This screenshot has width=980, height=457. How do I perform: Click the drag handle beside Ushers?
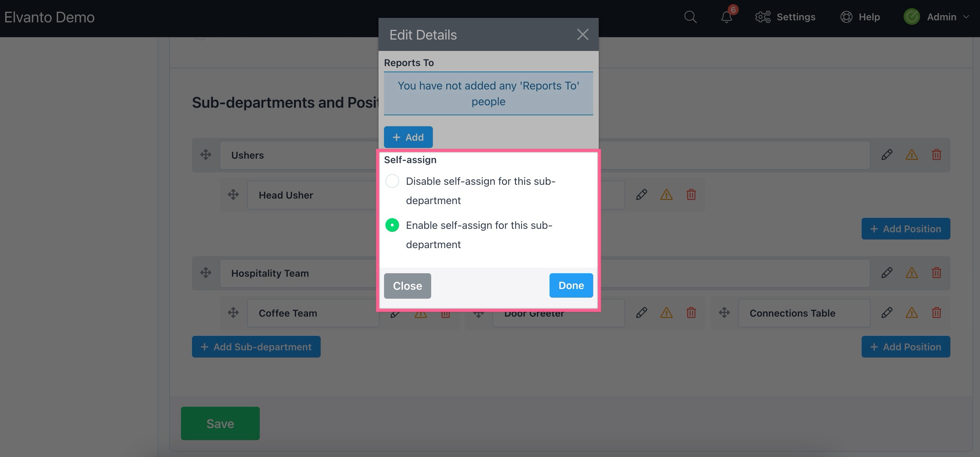[x=206, y=155]
